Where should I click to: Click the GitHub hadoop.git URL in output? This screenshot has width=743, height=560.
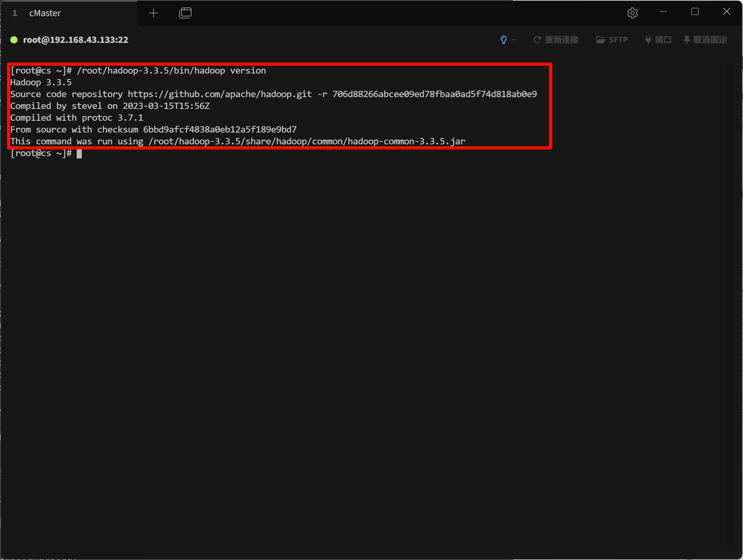[219, 94]
